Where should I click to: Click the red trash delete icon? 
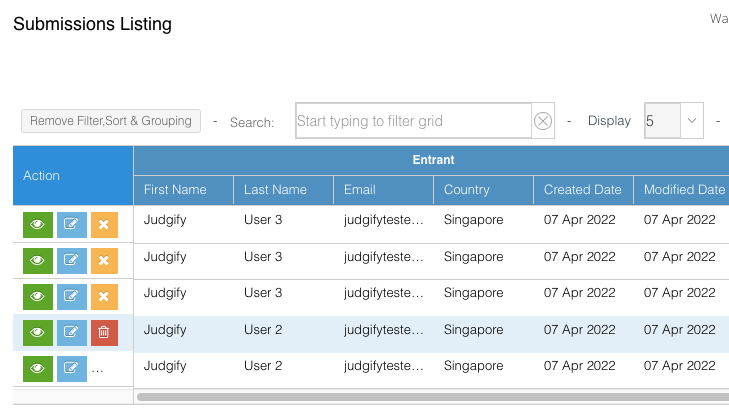click(x=104, y=332)
